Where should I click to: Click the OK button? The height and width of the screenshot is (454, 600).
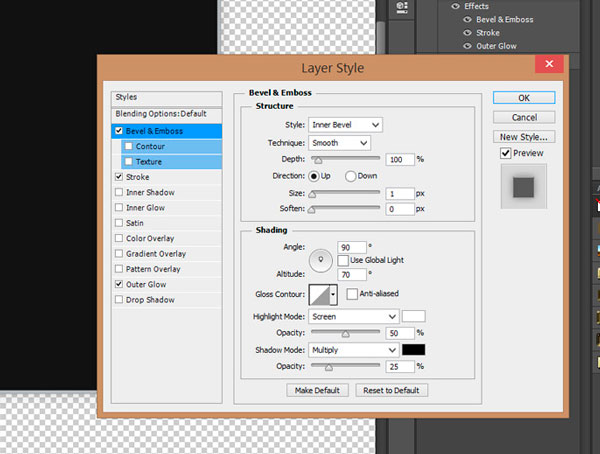[x=524, y=98]
